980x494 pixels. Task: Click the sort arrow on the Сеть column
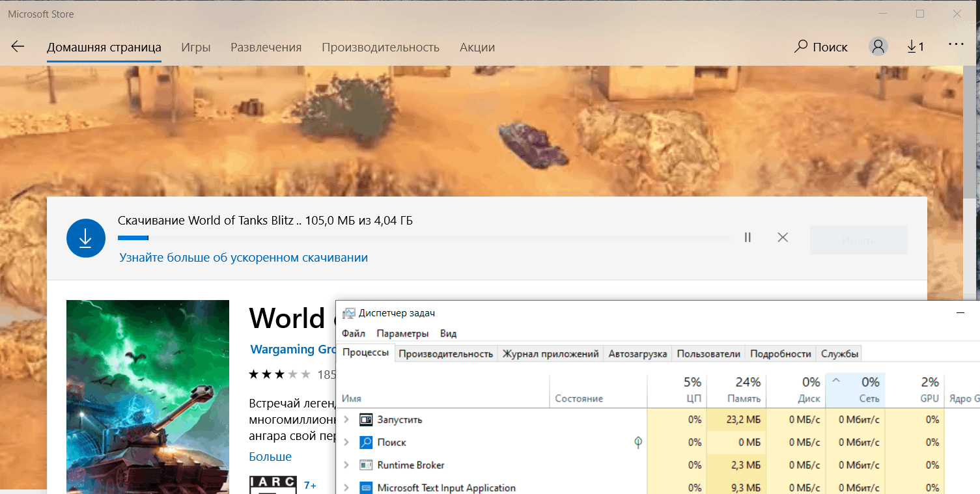pos(836,380)
